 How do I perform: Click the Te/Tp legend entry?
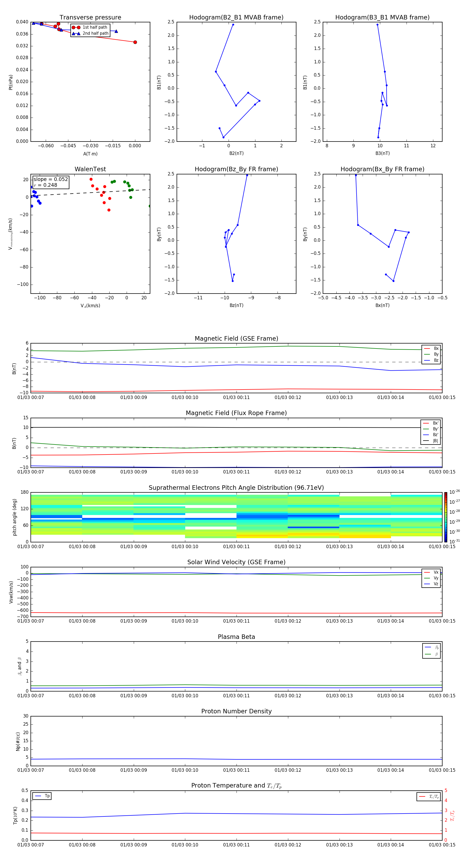429,796
